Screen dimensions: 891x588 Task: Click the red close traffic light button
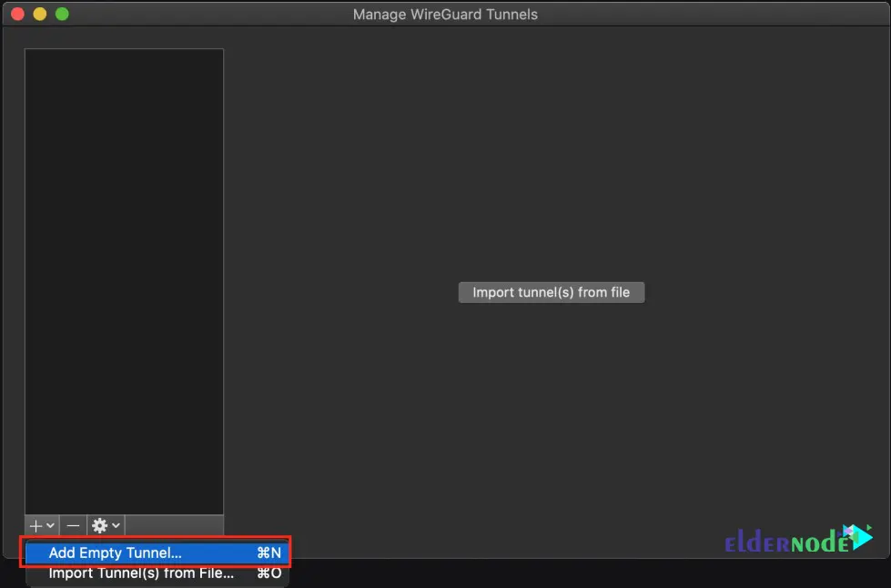click(16, 14)
